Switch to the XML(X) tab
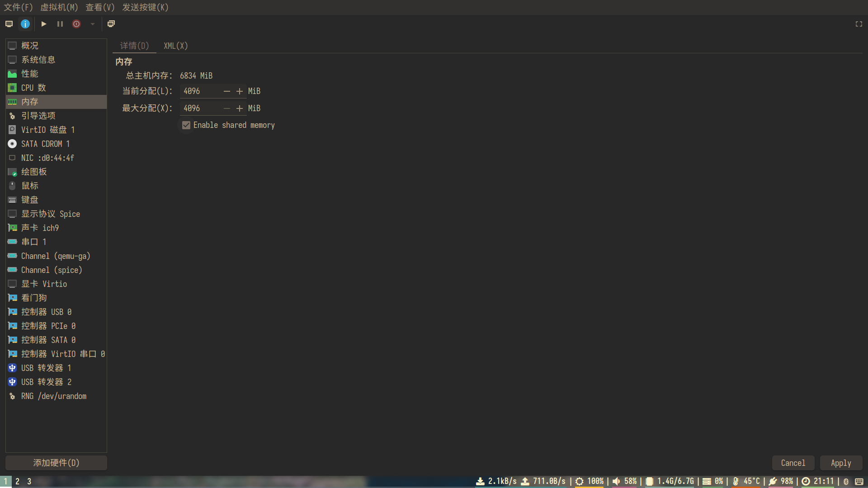Image resolution: width=868 pixels, height=488 pixels. 175,46
